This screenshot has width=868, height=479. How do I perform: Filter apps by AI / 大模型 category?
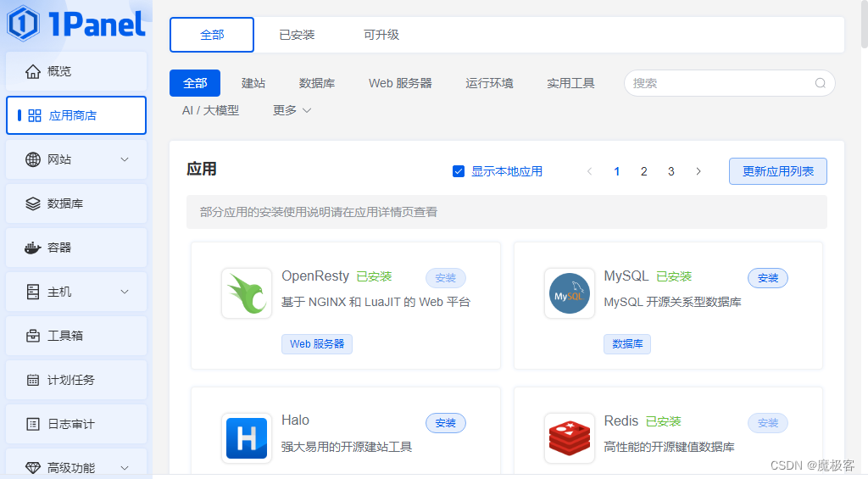point(210,111)
